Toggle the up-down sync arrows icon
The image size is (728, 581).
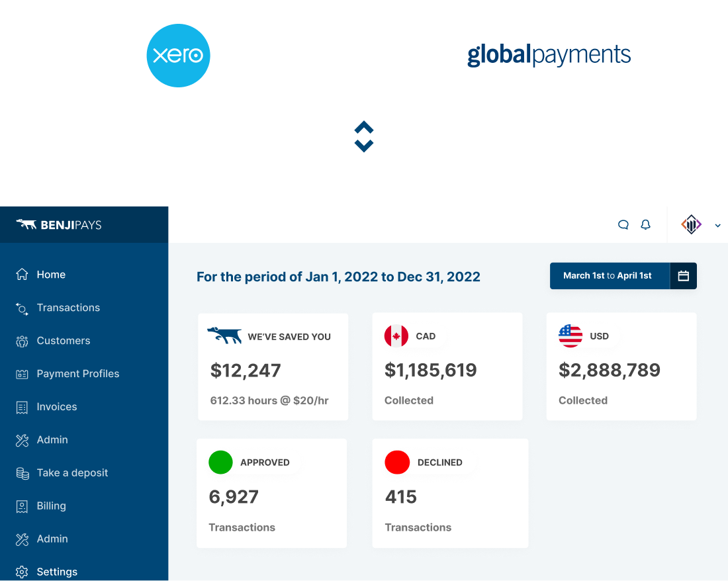click(364, 137)
